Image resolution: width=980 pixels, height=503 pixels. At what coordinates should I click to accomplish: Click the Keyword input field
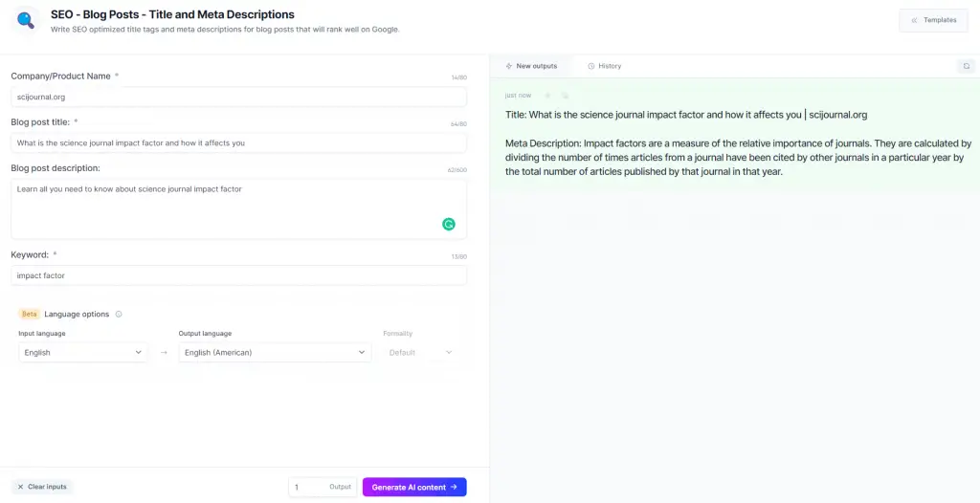238,275
